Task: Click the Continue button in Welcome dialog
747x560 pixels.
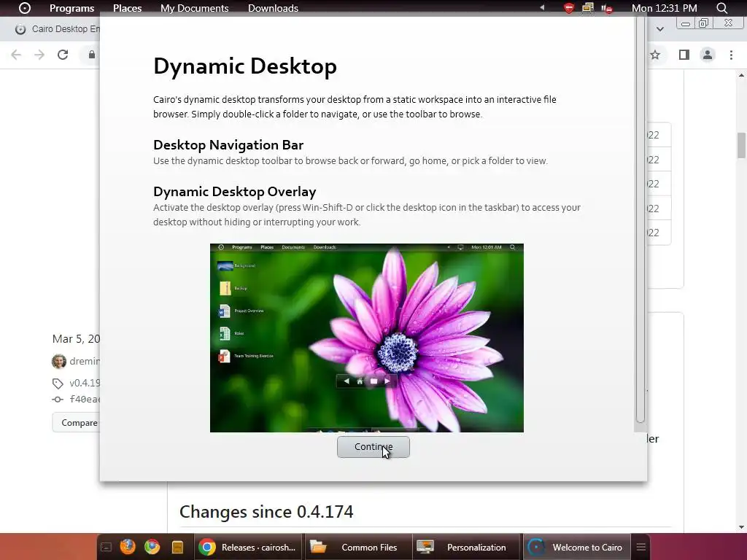Action: [373, 447]
